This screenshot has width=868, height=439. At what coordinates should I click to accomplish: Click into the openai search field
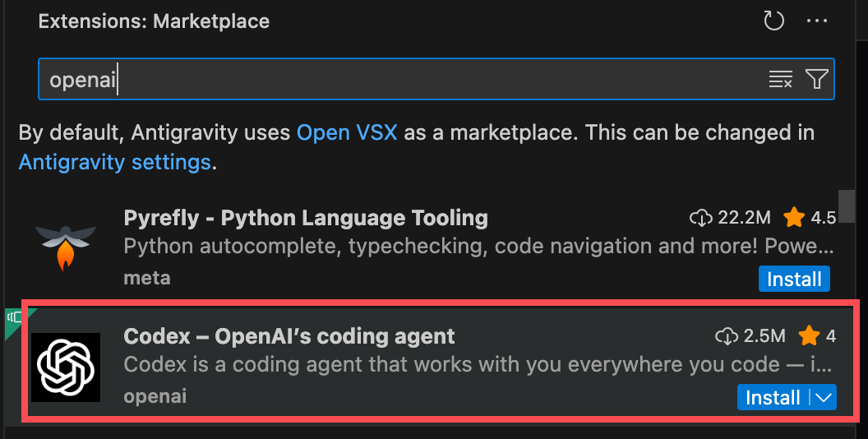tap(395, 79)
